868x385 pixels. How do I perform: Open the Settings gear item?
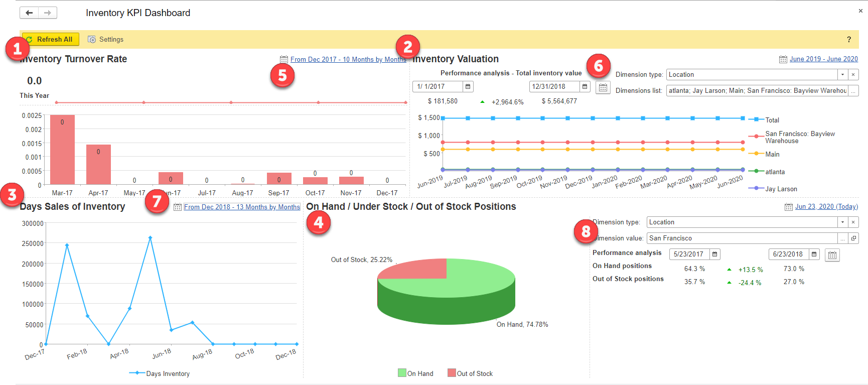coord(105,39)
